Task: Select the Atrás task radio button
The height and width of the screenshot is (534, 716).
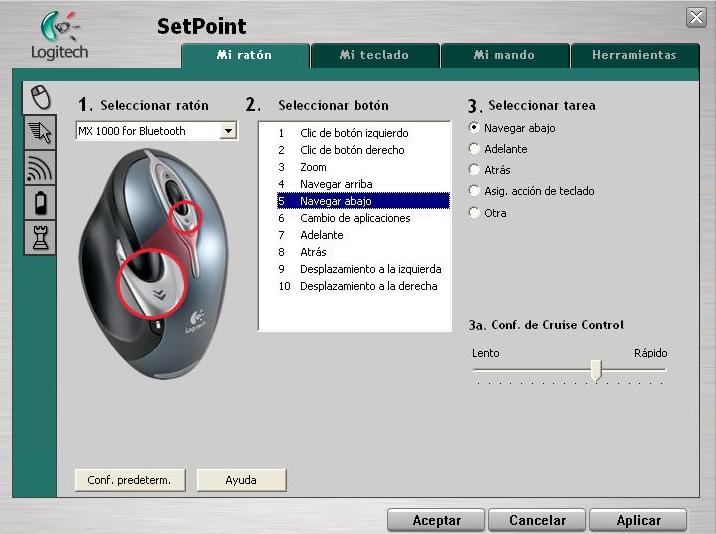Action: 475,170
